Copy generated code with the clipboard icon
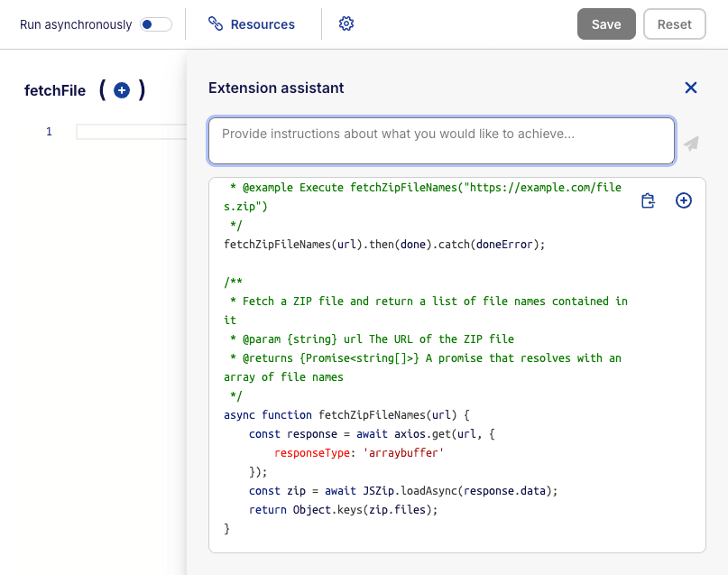 pos(648,200)
